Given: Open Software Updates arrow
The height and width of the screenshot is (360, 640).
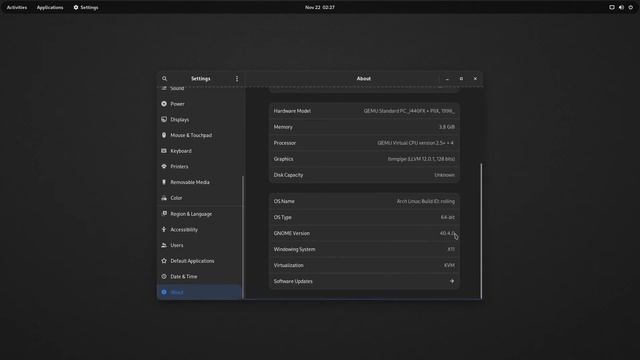Looking at the screenshot, I should click(452, 281).
